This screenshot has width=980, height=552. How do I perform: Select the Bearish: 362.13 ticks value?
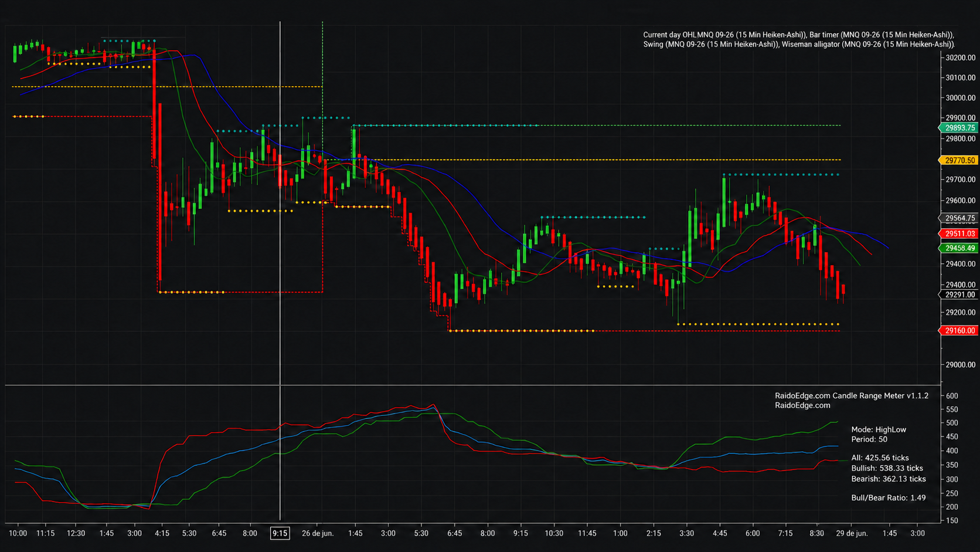tap(889, 479)
